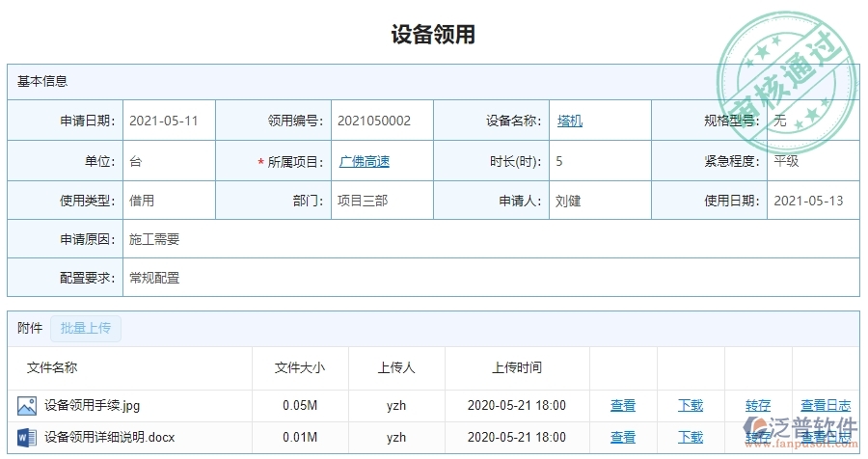Click the 使用类型 value 借用
This screenshot has height=459, width=868.
tap(142, 201)
